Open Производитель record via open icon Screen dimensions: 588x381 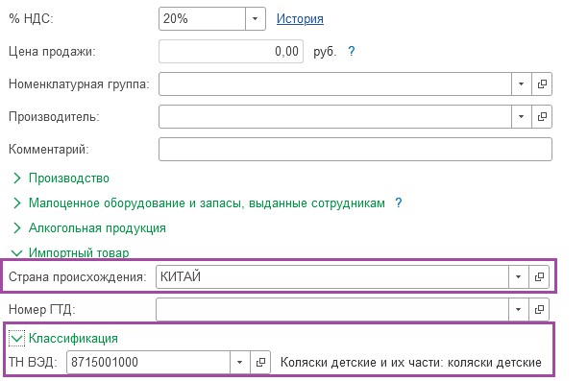(542, 116)
